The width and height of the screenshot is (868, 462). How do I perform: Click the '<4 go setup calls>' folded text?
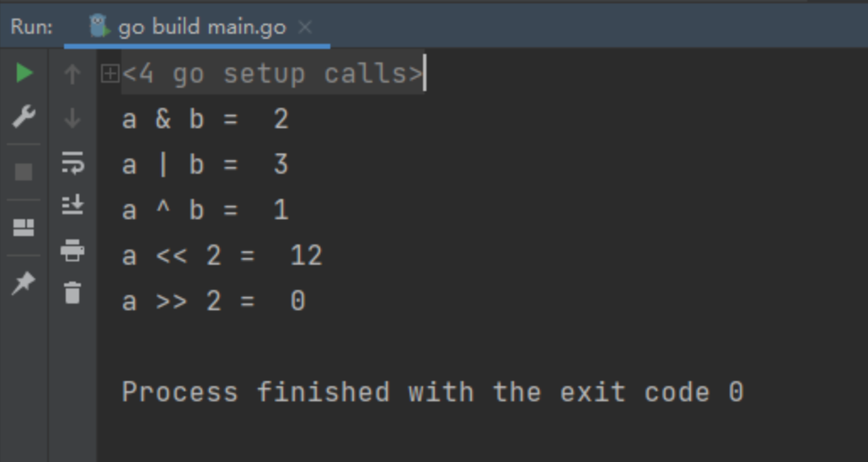click(x=273, y=73)
